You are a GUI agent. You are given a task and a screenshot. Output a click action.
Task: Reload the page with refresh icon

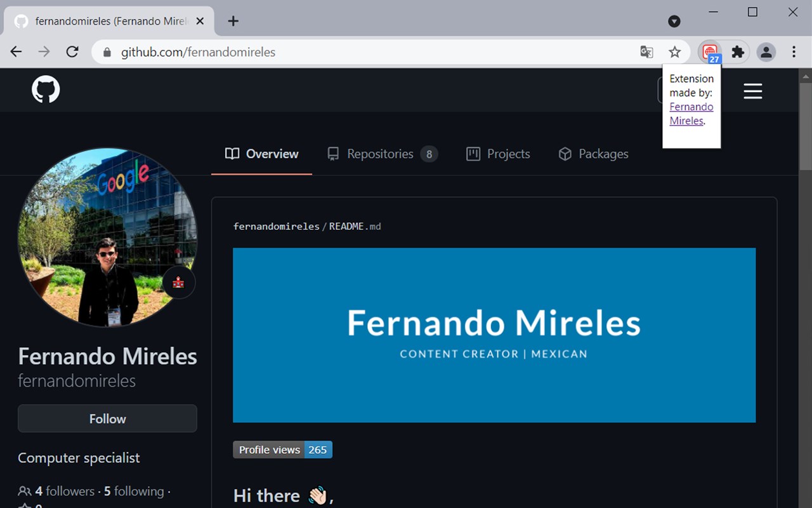coord(72,52)
